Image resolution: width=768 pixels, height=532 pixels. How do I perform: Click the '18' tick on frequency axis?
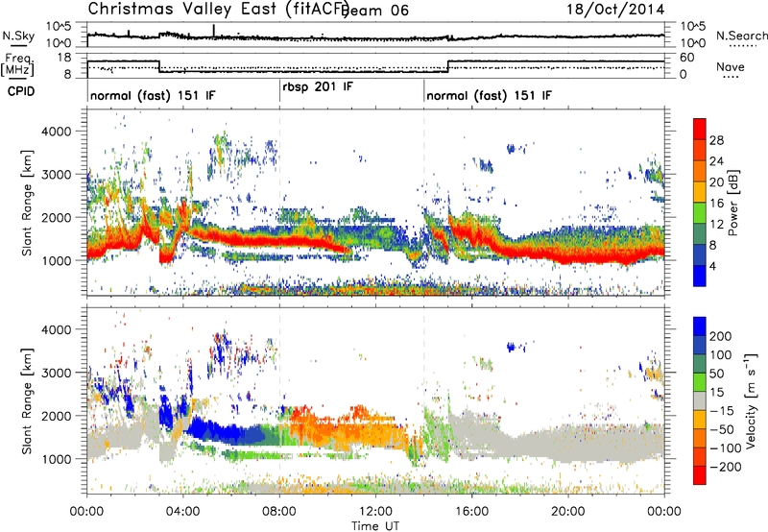pos(64,58)
